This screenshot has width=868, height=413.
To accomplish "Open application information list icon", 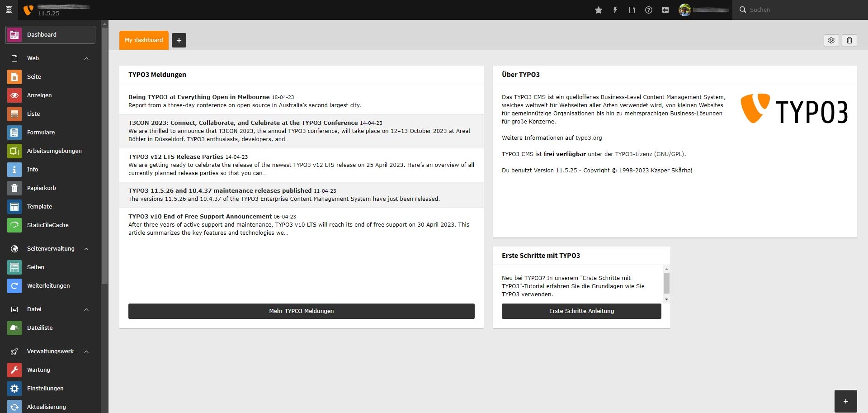I will (665, 10).
